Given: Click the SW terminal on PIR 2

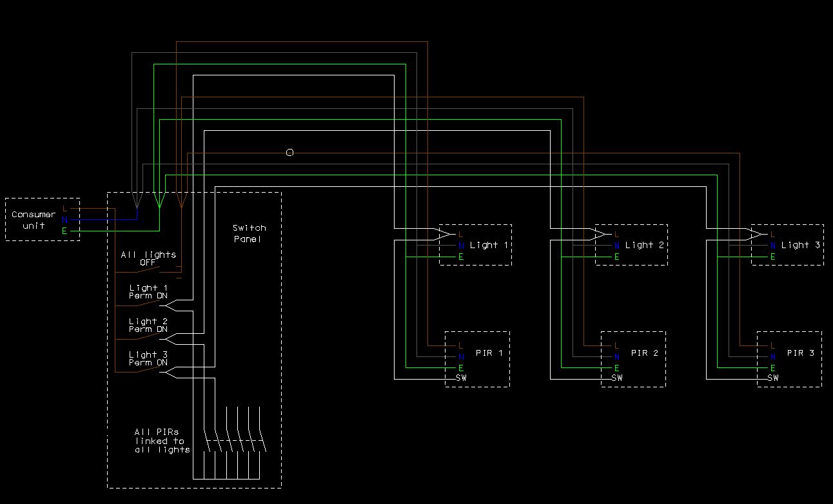Looking at the screenshot, I should tap(617, 378).
